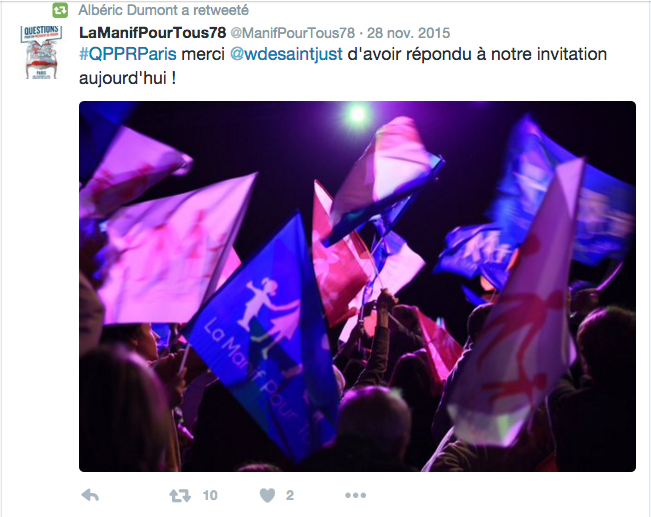Open tweet permalink via 28 nov. 2015 date

409,33
